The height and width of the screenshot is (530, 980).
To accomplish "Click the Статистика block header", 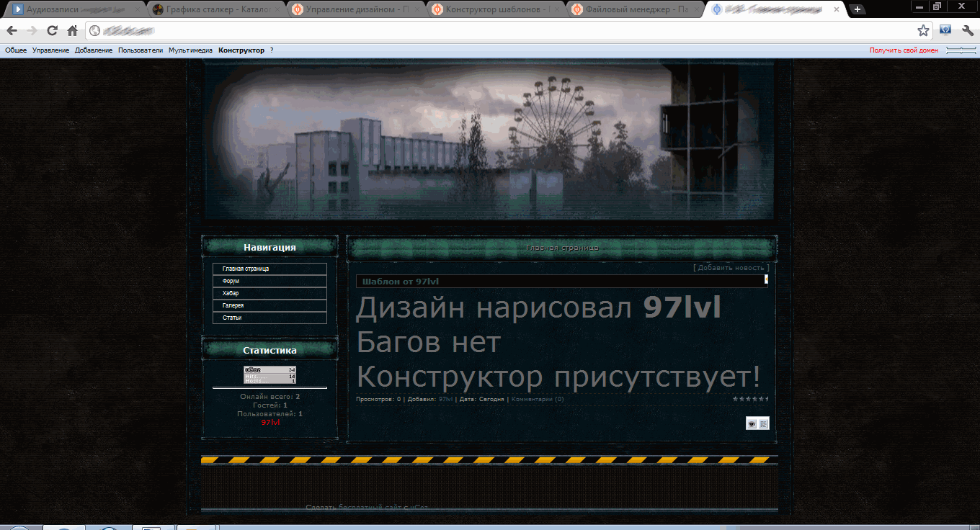I will pyautogui.click(x=269, y=350).
